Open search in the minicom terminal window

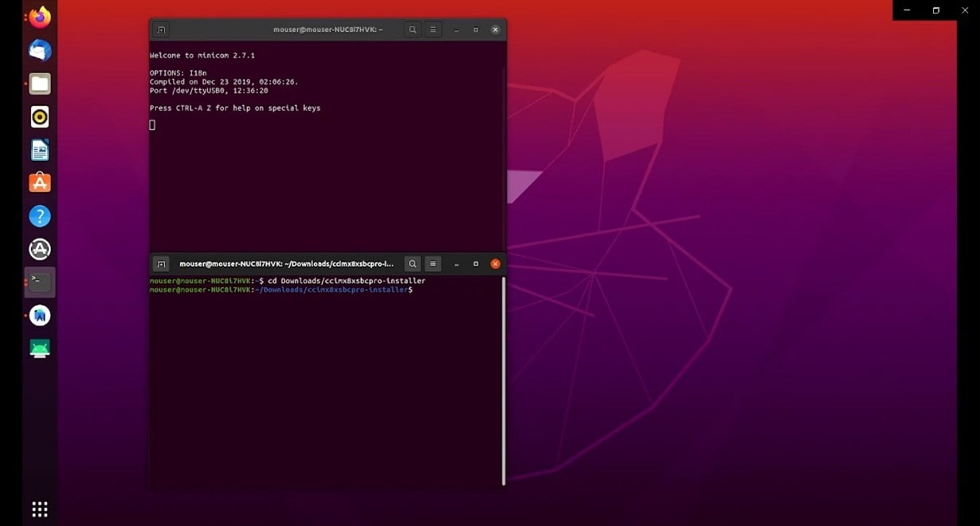click(413, 29)
